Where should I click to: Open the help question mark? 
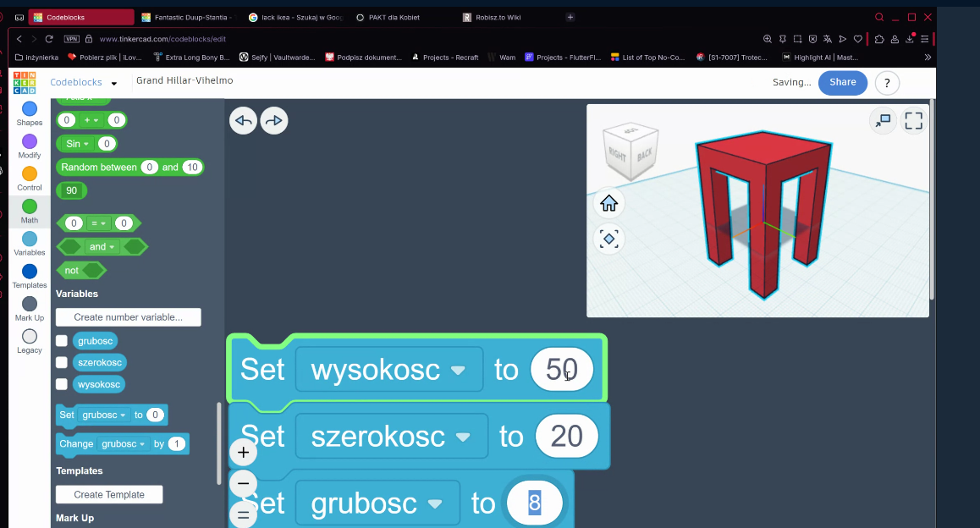[887, 82]
